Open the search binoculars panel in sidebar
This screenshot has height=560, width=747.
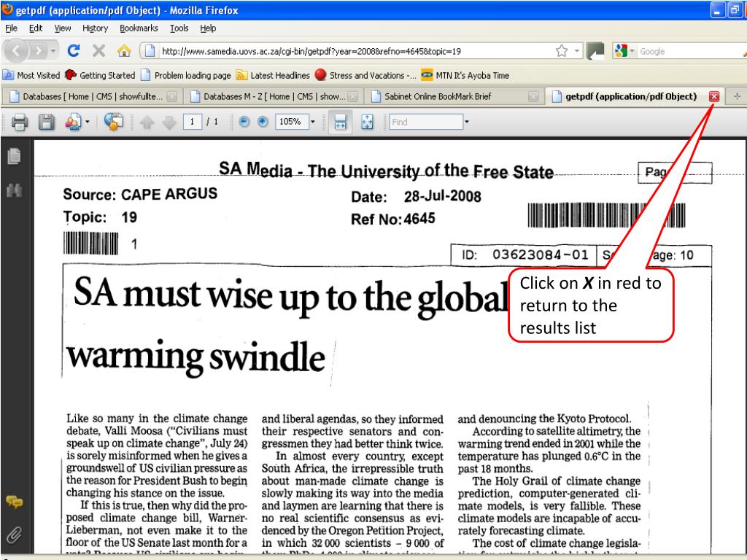pos(15,190)
